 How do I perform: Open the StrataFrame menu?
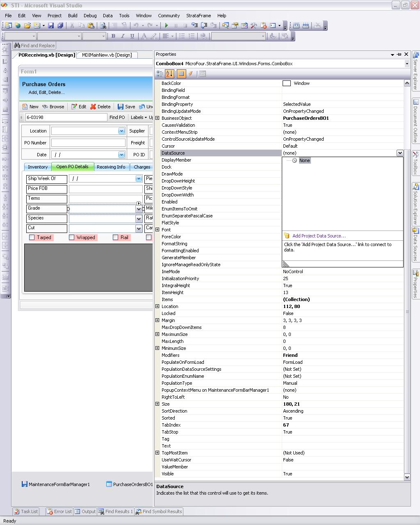click(x=198, y=16)
